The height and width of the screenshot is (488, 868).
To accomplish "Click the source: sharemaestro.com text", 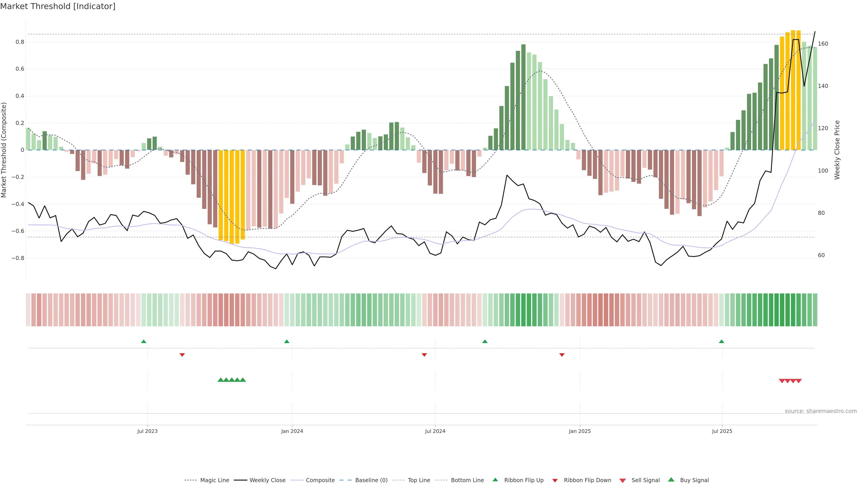I will (821, 411).
